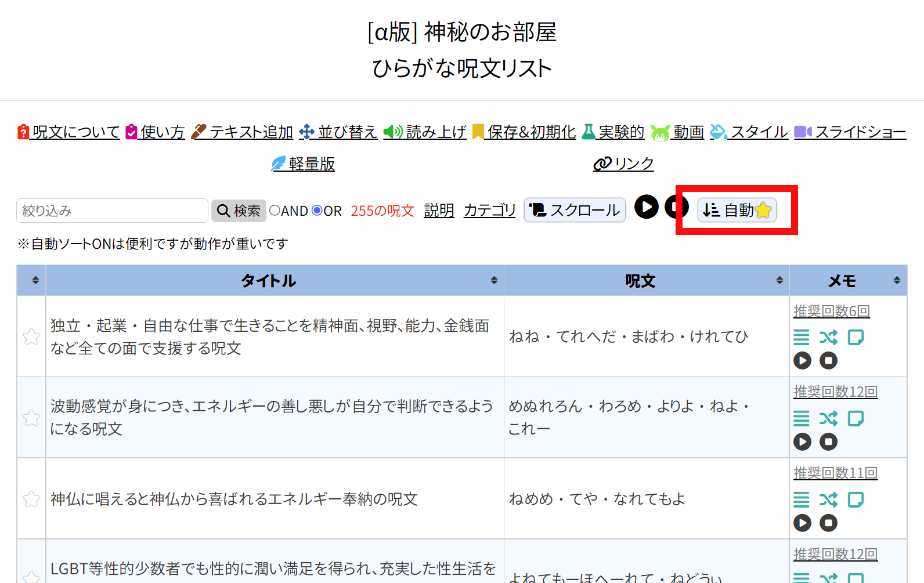Click the 絞り込み filter input field
The height and width of the screenshot is (583, 924).
[112, 211]
